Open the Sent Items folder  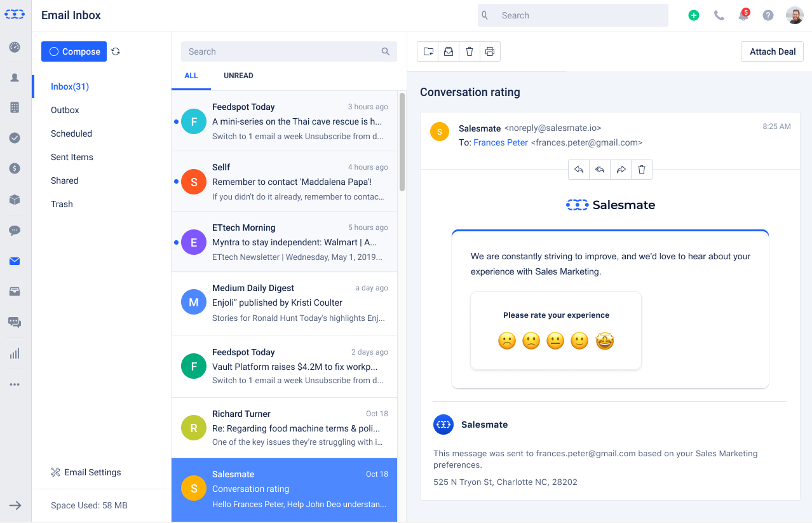point(72,157)
